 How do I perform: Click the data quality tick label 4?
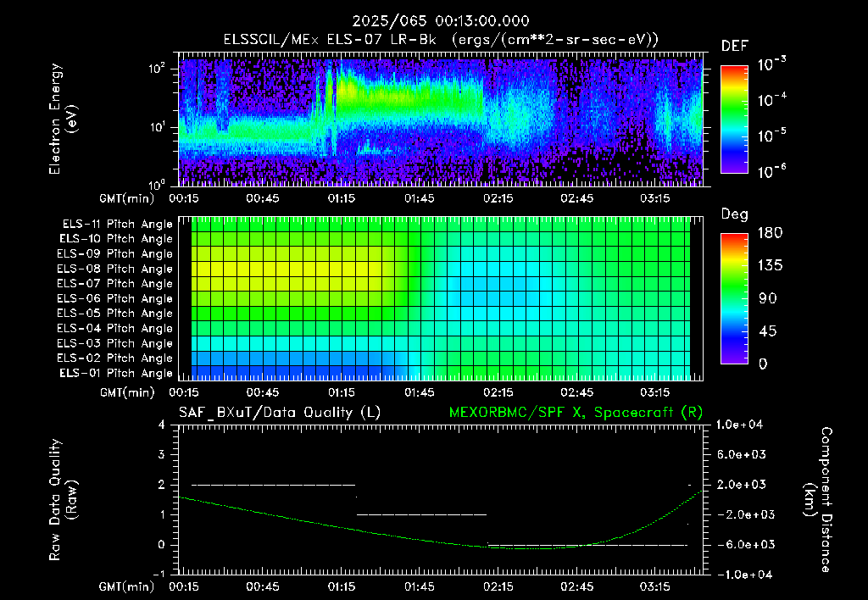(x=162, y=425)
